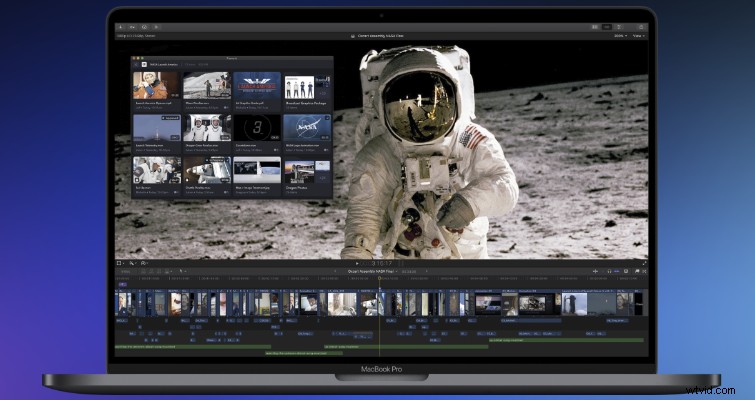Show the Effects browser icon

[x=638, y=271]
